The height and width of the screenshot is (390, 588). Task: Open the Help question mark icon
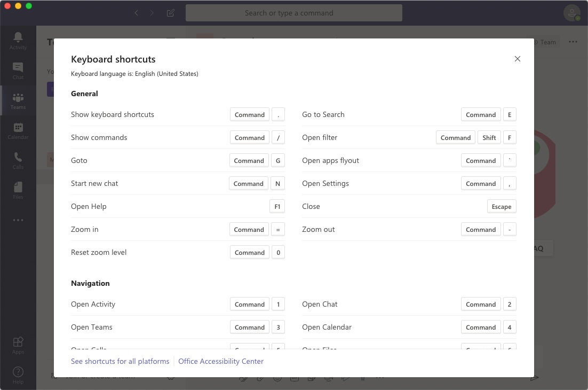tap(18, 376)
